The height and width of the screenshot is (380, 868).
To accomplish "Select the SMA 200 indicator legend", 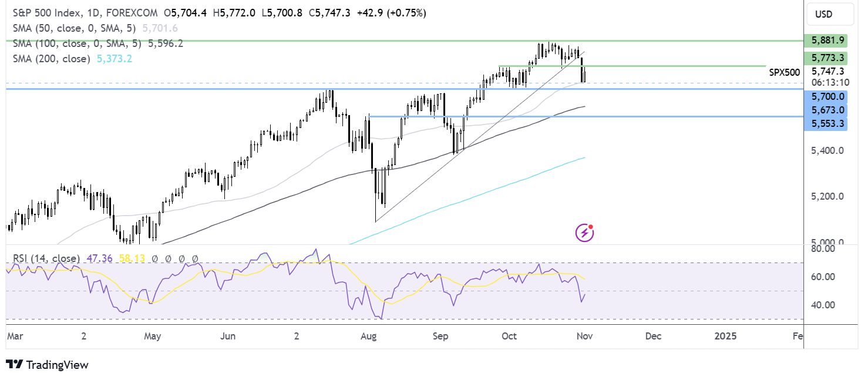I will pos(50,59).
